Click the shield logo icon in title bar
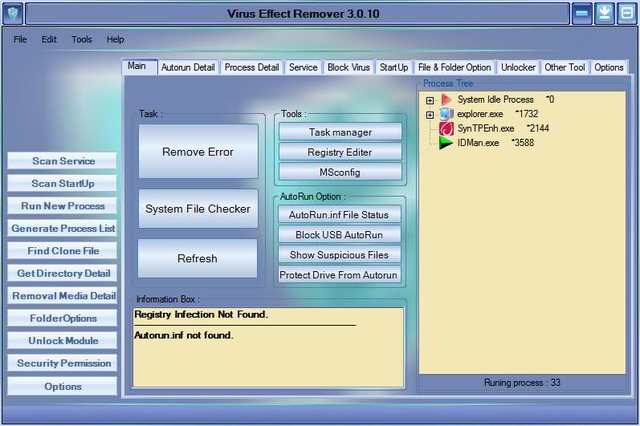The width and height of the screenshot is (640, 426). coord(13,13)
